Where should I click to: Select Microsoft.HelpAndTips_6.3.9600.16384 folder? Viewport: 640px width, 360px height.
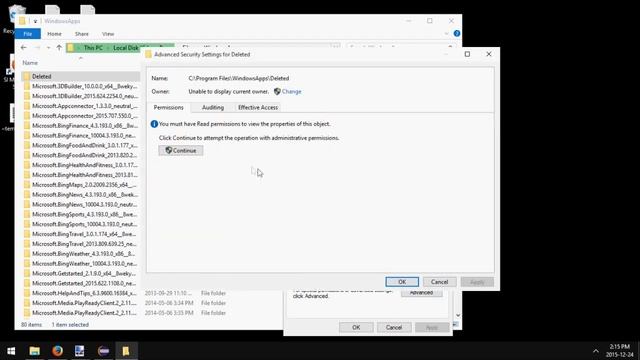[x=81, y=293]
